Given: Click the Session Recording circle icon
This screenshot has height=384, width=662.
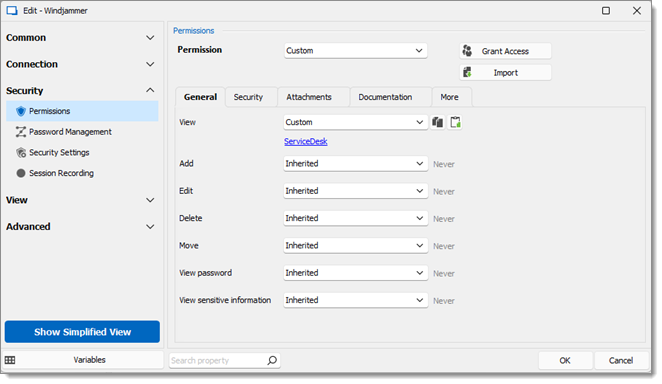Looking at the screenshot, I should pos(21,173).
